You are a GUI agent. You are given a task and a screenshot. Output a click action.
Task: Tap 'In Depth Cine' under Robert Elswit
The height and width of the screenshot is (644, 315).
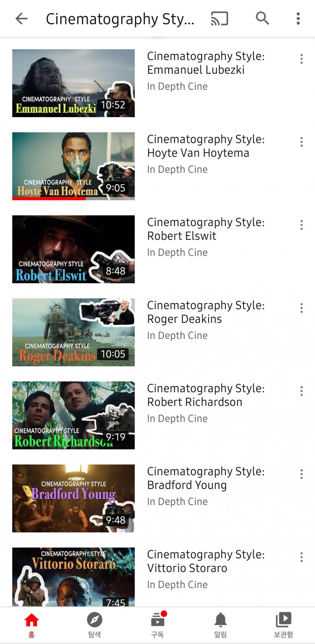[x=177, y=252]
